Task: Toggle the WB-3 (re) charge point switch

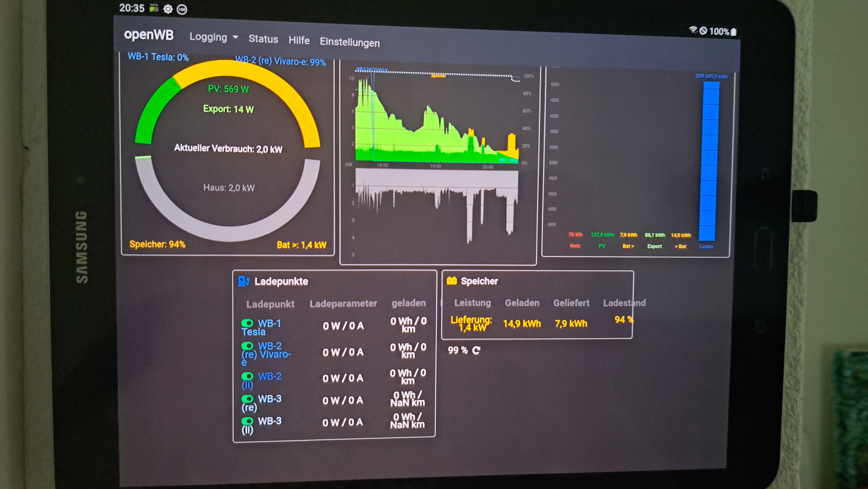Action: click(247, 399)
